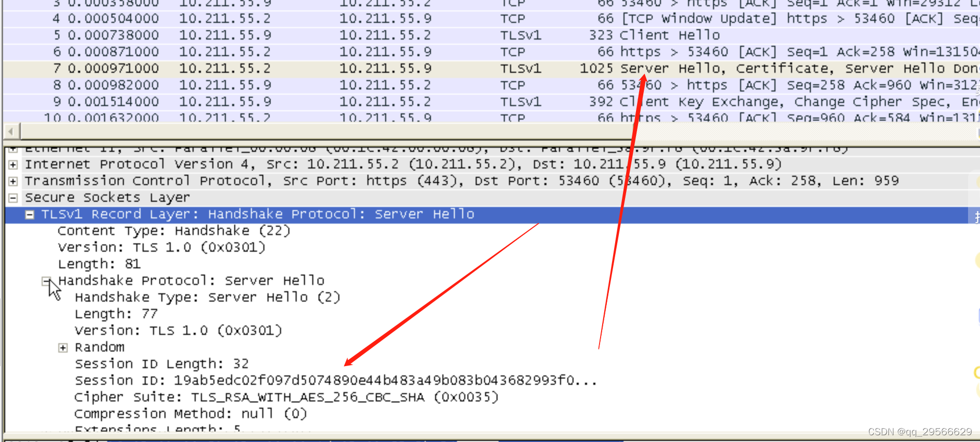
Task: Collapse the Secure Sockets Layer node
Action: tap(13, 198)
